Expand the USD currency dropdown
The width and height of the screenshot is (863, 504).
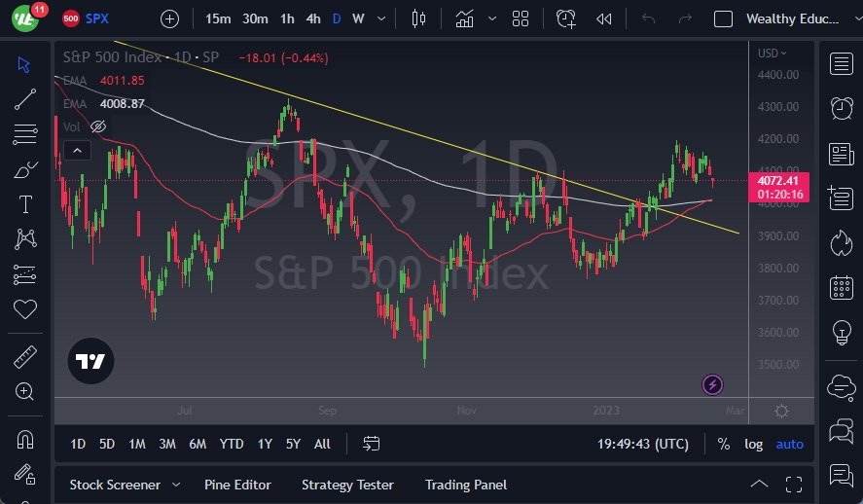point(773,53)
